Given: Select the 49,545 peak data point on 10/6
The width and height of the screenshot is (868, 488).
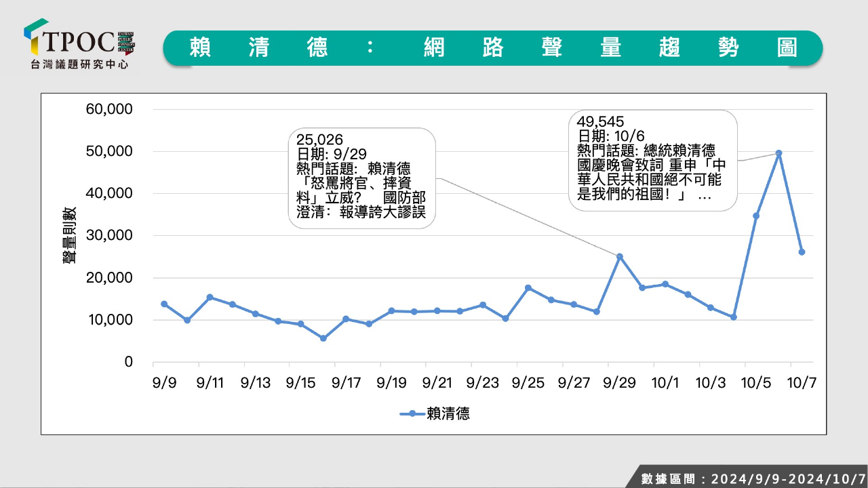Looking at the screenshot, I should pos(778,153).
